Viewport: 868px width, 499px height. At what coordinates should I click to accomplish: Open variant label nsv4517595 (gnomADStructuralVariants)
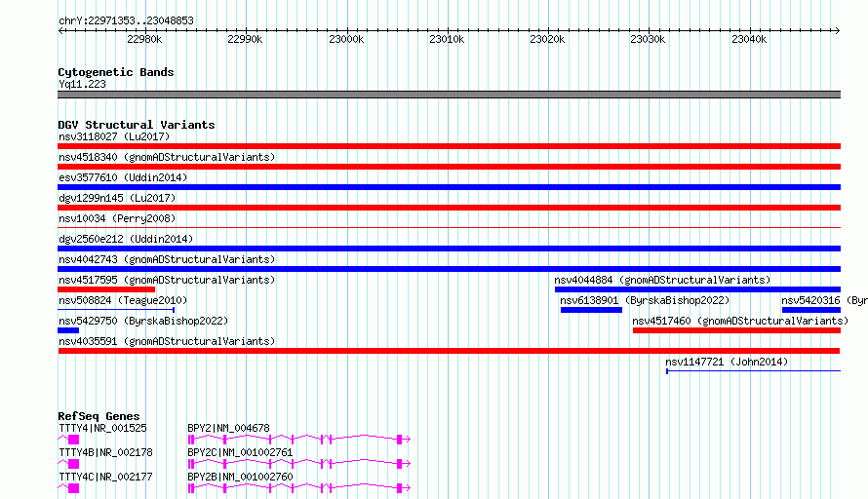click(167, 280)
